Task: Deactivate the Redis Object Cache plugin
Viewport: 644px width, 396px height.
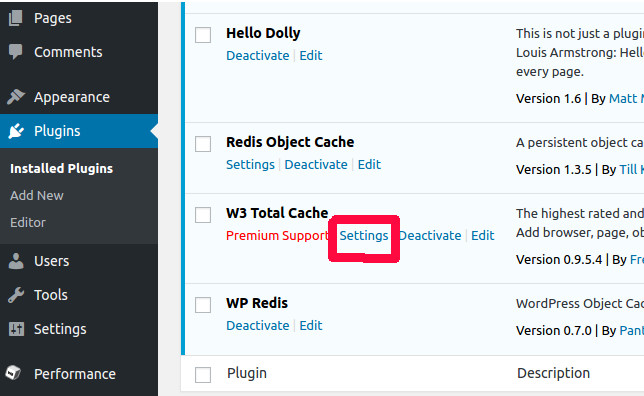Action: 316,164
